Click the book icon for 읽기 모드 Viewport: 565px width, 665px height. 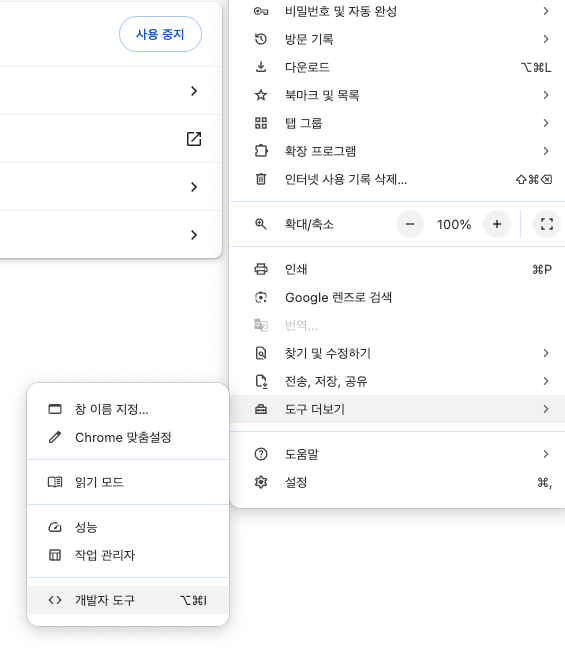[x=55, y=482]
